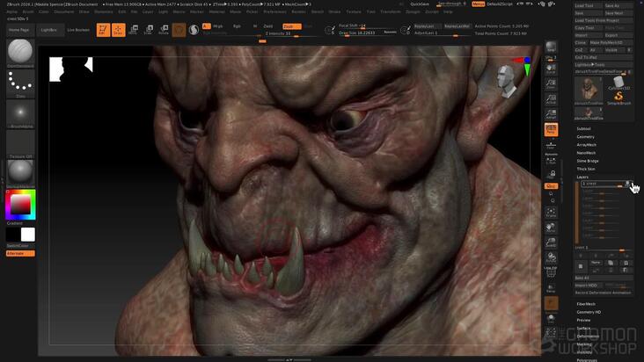Screen dimensions: 644x362
Task: Toggle visibility eye of crest layer
Action: pyautogui.click(x=626, y=184)
